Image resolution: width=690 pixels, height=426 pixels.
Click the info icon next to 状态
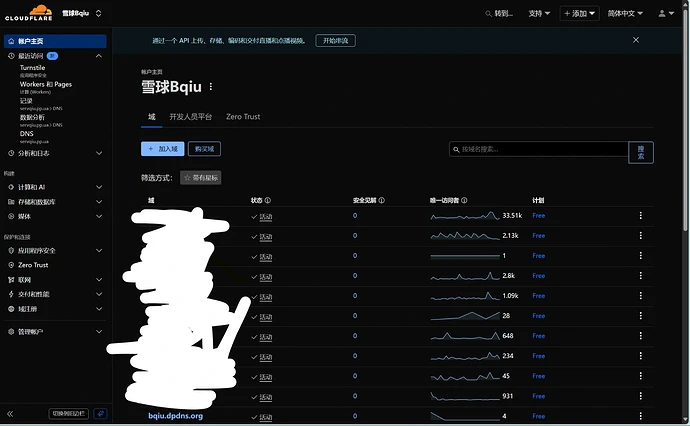point(266,200)
